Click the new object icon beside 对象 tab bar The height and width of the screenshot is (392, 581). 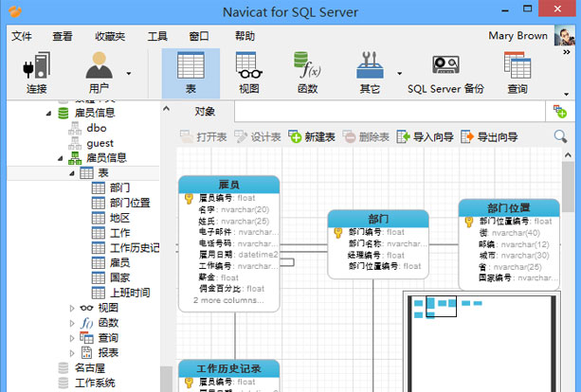click(560, 112)
